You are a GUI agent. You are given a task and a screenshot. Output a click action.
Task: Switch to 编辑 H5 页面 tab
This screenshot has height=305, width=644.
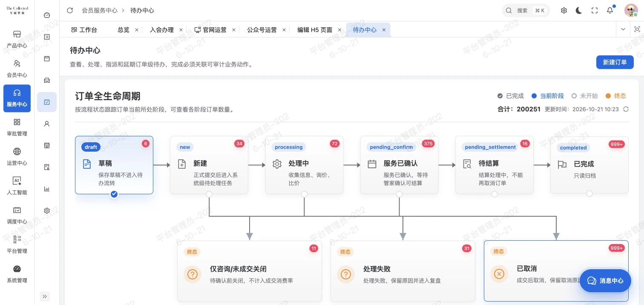pos(315,30)
